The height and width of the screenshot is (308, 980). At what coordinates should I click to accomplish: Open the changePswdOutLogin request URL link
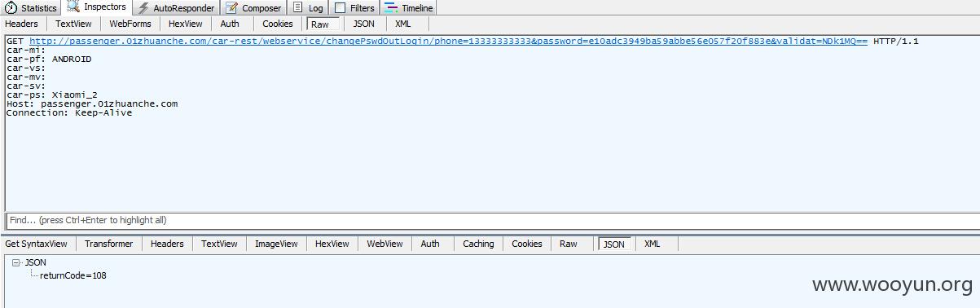tap(448, 41)
